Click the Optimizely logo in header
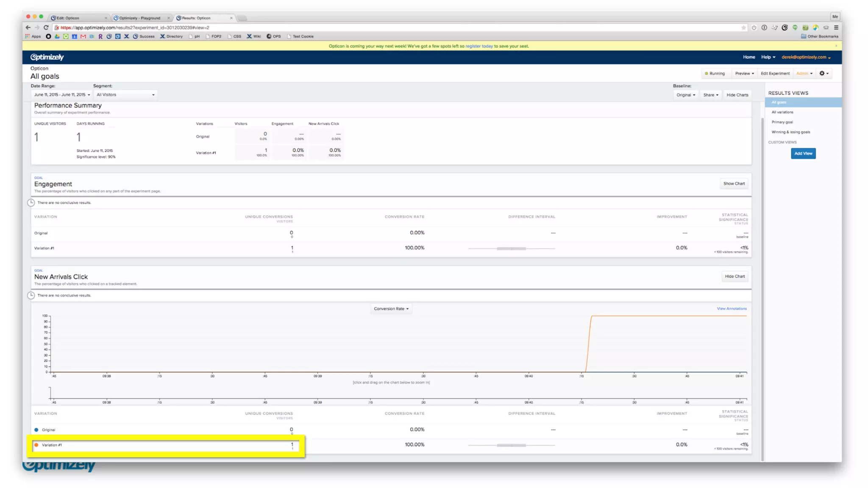The width and height of the screenshot is (868, 488). 47,57
